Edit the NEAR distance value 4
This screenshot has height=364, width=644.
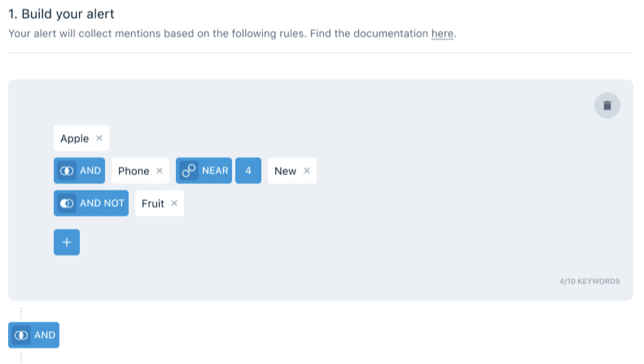(248, 171)
